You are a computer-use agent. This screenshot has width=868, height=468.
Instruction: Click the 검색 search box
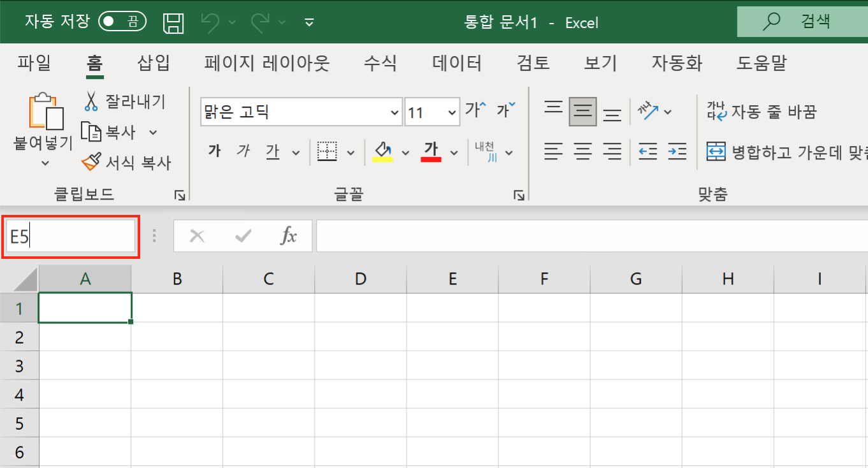click(x=802, y=22)
